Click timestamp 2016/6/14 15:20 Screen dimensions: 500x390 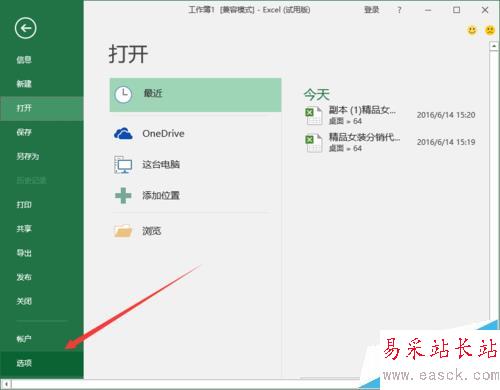(x=446, y=115)
